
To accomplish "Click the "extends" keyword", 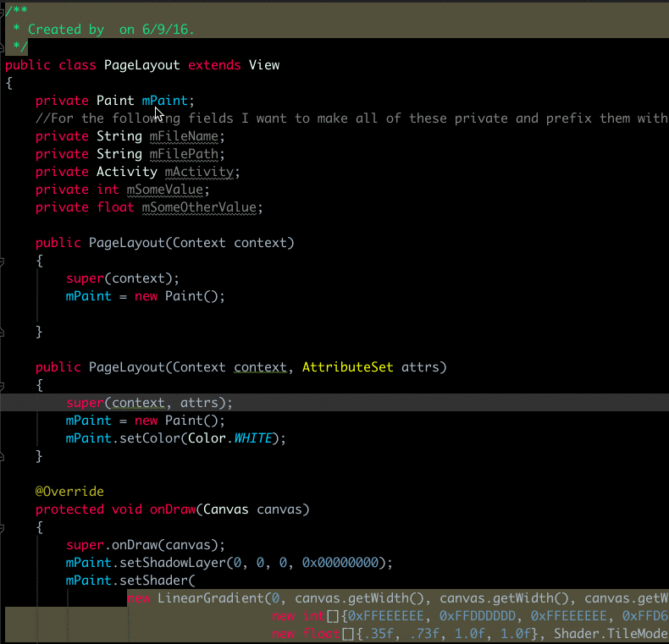I will (x=214, y=65).
